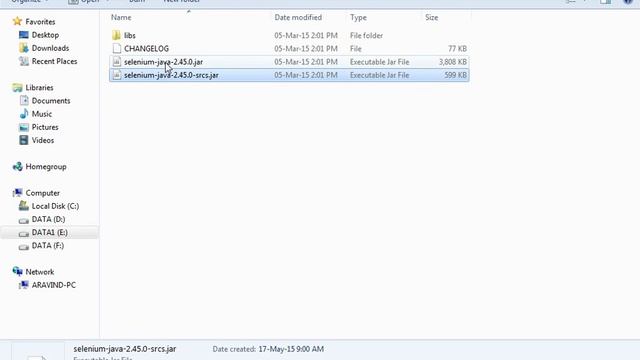Open Recent Places
Viewport: 640px width, 360px height.
point(54,61)
